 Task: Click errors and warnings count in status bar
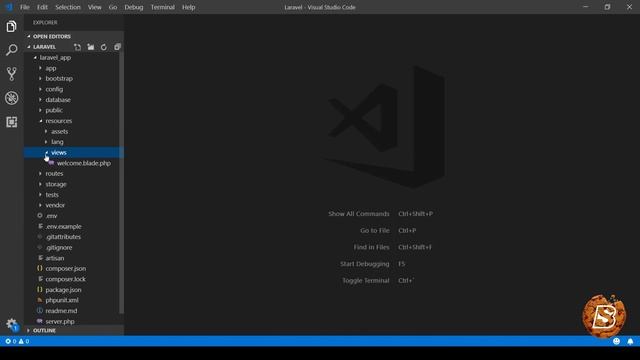[x=17, y=341]
